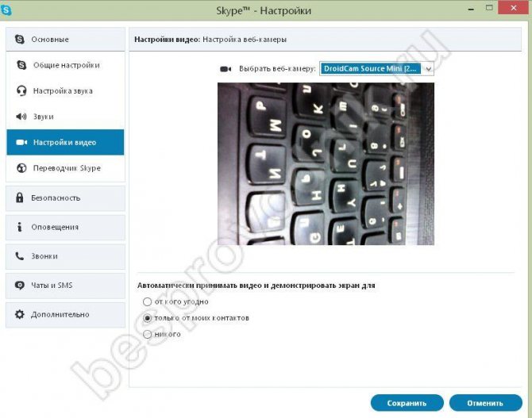Click the chat bubble icon beside Чаты и SMS

[x=20, y=285]
